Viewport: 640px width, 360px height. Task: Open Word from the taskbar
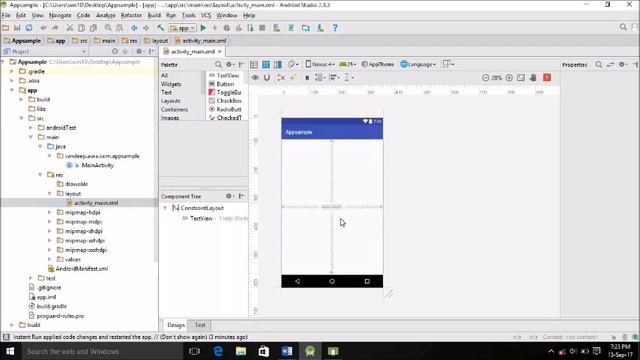287,351
